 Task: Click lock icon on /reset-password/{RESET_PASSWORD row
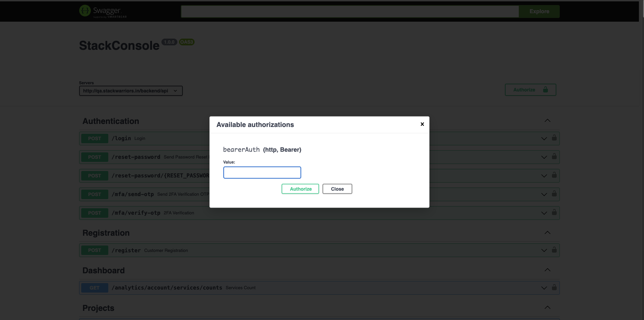[554, 175]
